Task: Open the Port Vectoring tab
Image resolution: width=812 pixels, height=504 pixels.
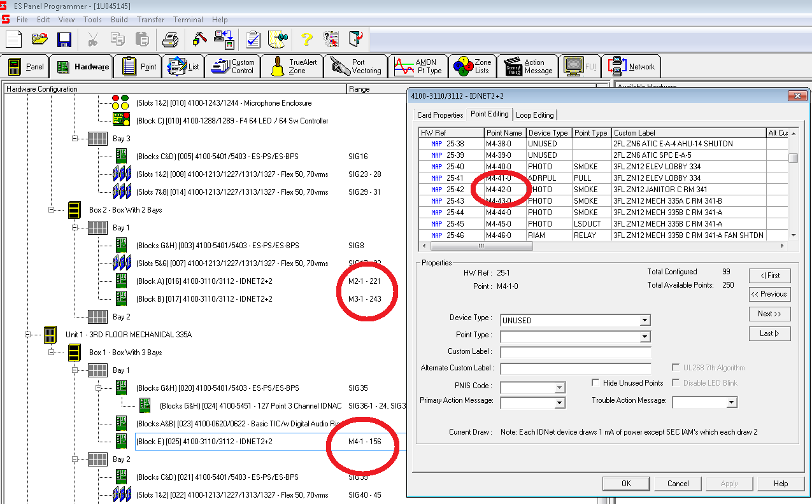Action: pos(357,67)
